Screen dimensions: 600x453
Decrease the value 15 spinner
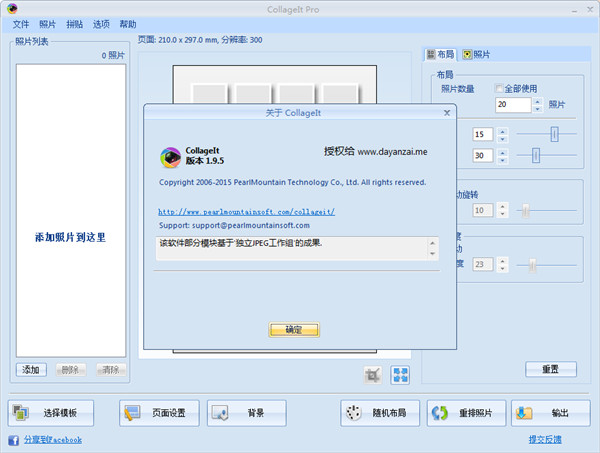pos(502,139)
